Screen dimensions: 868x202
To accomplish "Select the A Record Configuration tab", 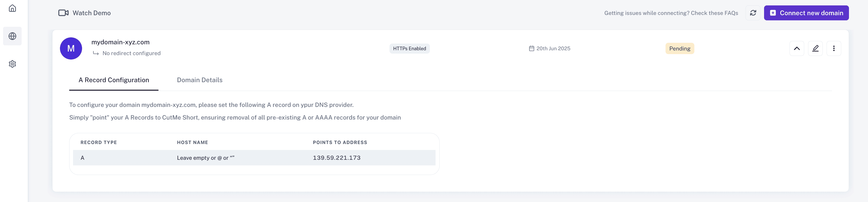I will 113,80.
